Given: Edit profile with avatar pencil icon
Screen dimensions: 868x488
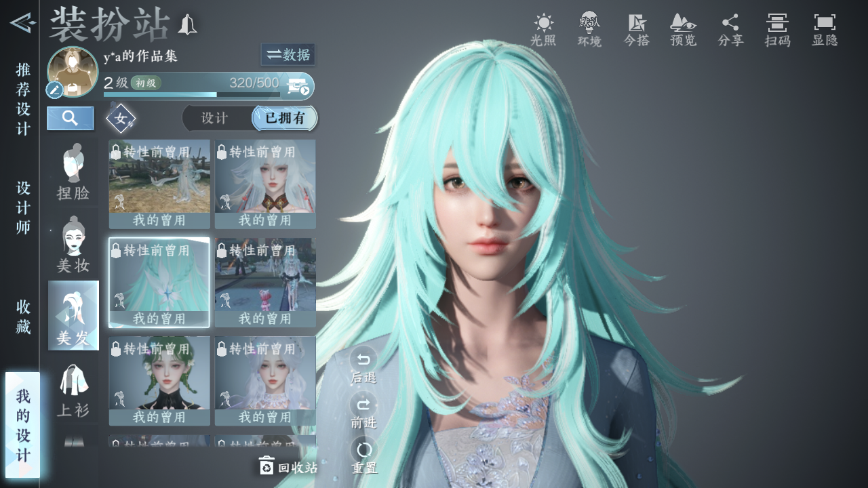Looking at the screenshot, I should (54, 90).
